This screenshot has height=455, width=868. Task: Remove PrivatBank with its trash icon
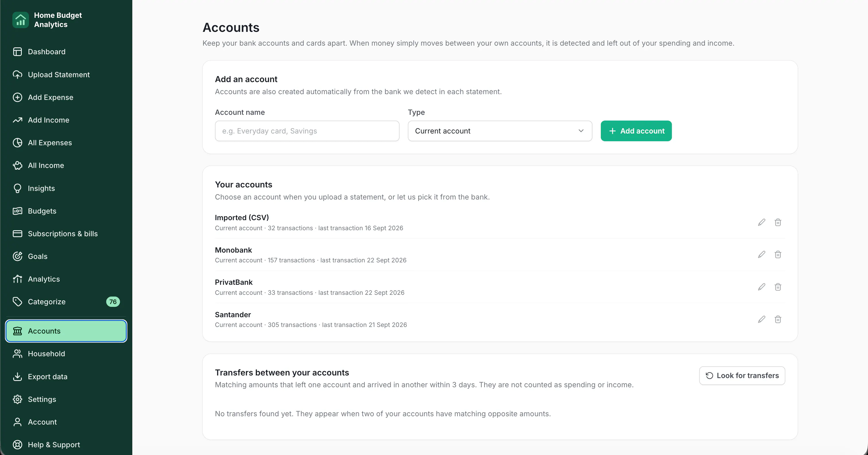click(x=778, y=287)
